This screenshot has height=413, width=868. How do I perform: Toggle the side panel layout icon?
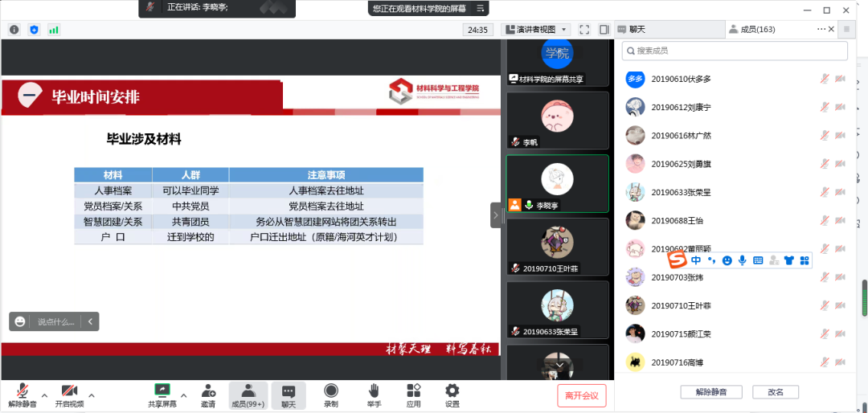604,30
